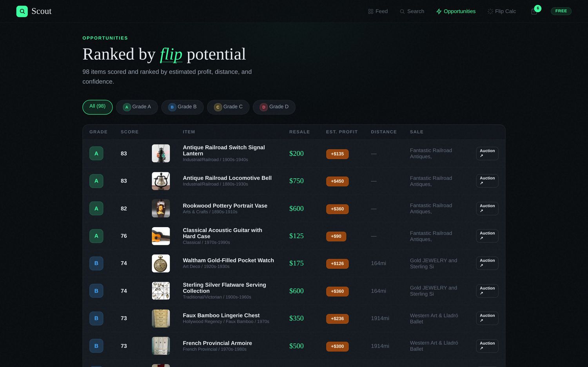Click the +$450 profit badge
The height and width of the screenshot is (367, 588).
[x=337, y=181]
